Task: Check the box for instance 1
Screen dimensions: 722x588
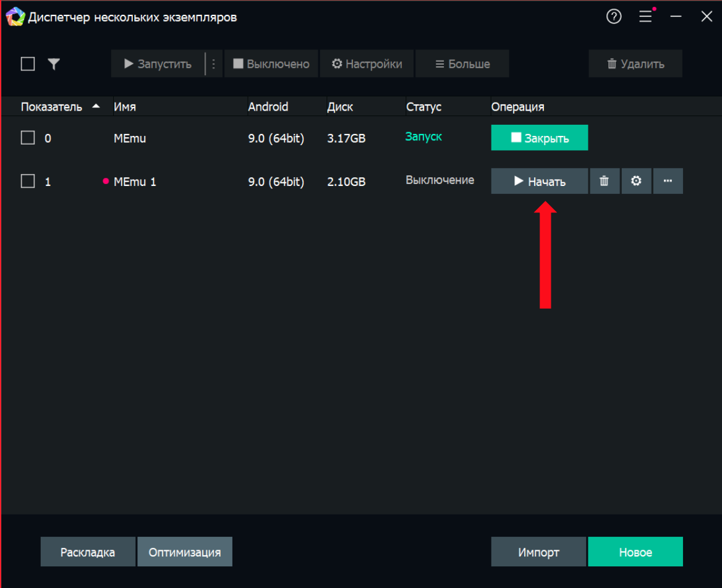Action: click(28, 182)
